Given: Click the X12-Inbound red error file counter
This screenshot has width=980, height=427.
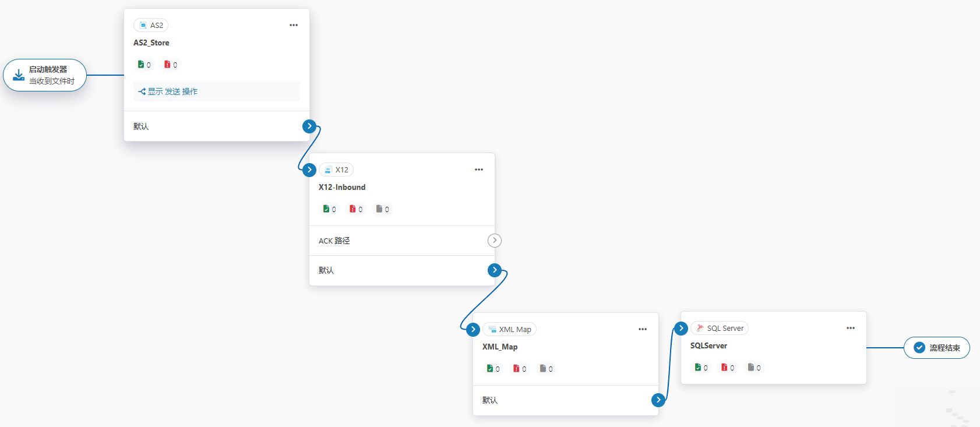Looking at the screenshot, I should (x=355, y=209).
